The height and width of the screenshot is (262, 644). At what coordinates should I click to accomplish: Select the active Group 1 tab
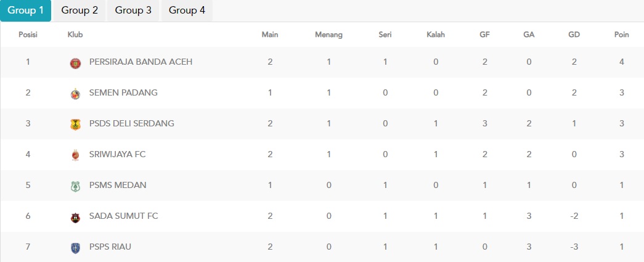[x=25, y=10]
